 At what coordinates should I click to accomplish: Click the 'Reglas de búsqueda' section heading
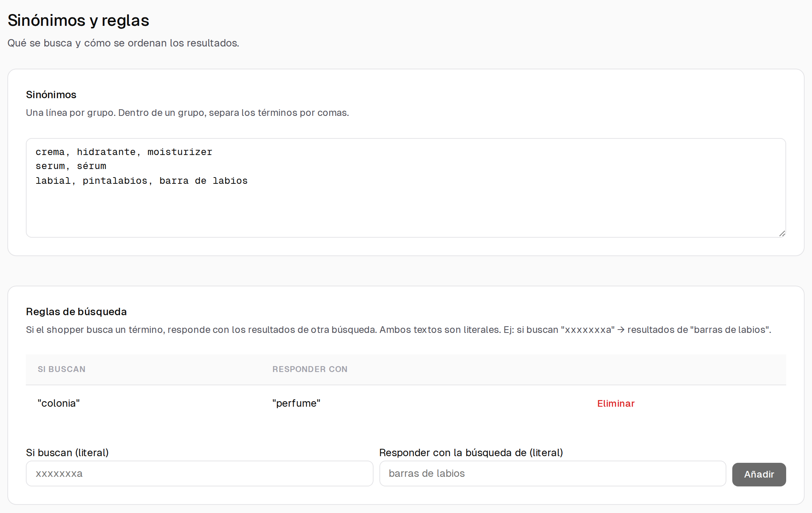tap(76, 312)
